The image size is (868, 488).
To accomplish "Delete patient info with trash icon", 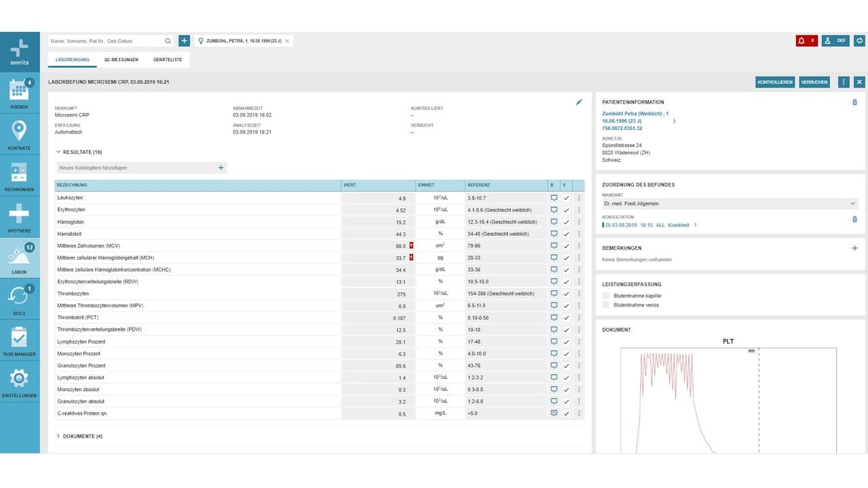I will point(854,102).
